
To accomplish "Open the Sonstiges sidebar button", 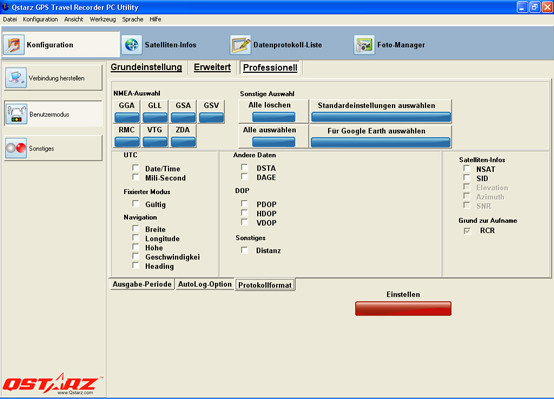I will pyautogui.click(x=53, y=148).
